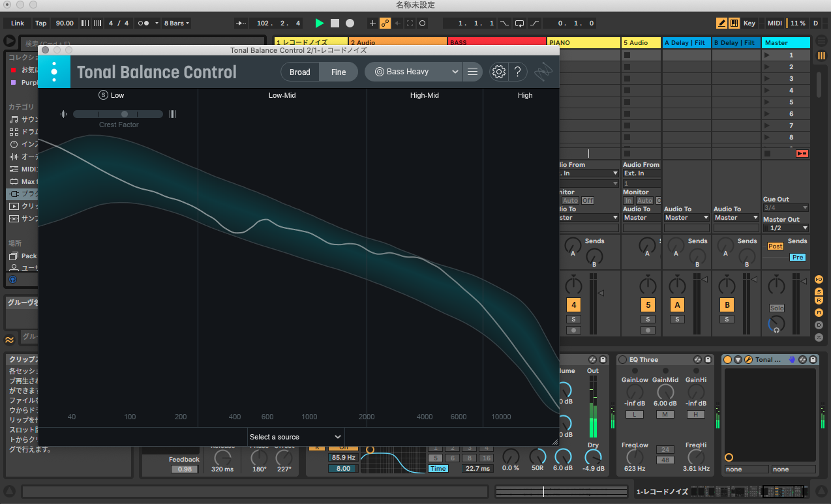Image resolution: width=831 pixels, height=504 pixels.
Task: Toggle the Mixer section M button
Action: 819,314
